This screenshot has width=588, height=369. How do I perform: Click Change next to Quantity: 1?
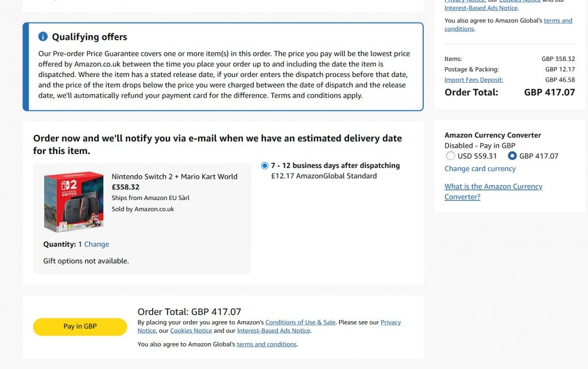tap(96, 244)
